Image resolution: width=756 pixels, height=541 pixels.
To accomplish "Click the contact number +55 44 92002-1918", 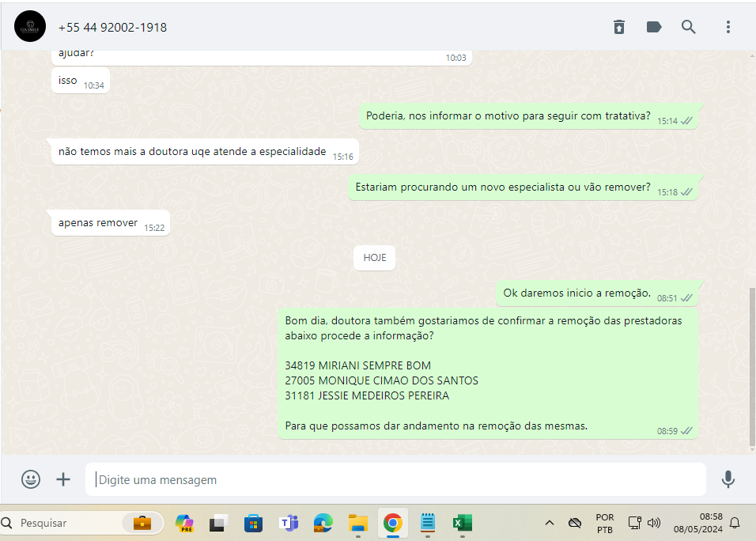I will 112,28.
